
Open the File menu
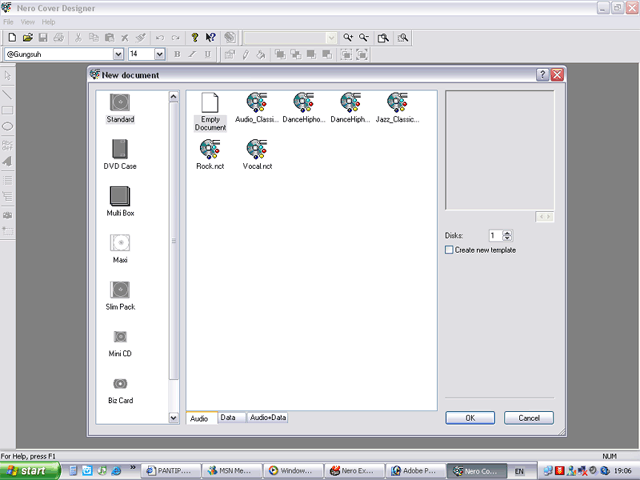pos(8,22)
